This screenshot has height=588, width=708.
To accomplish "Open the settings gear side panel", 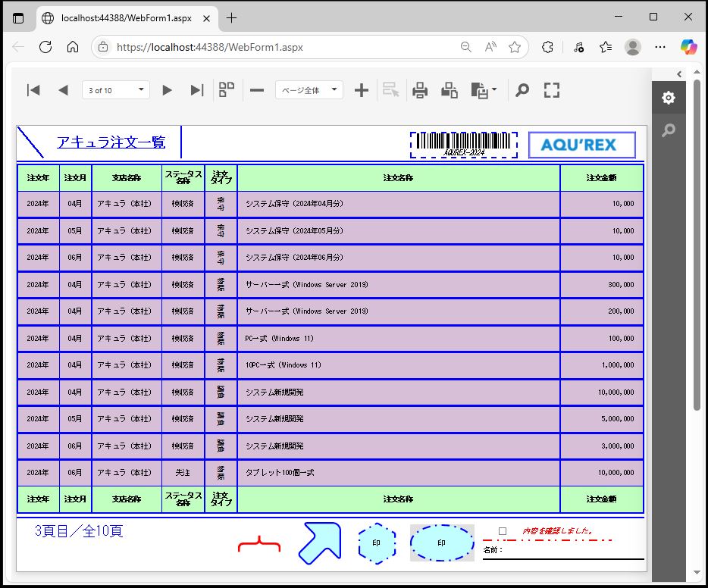I will point(668,98).
